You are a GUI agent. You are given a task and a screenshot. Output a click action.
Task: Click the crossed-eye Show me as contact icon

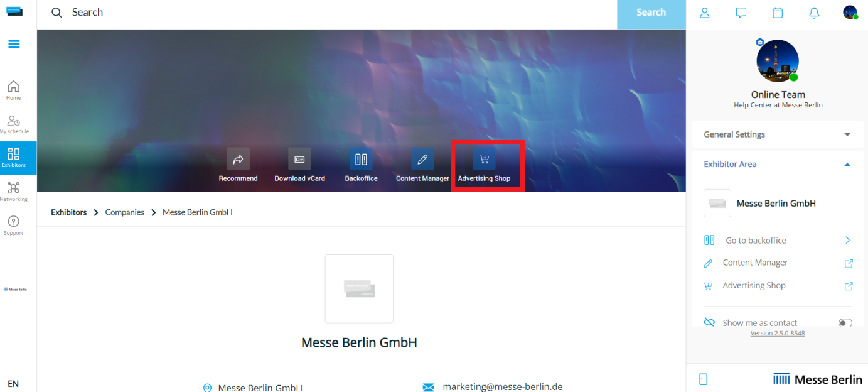click(x=709, y=322)
